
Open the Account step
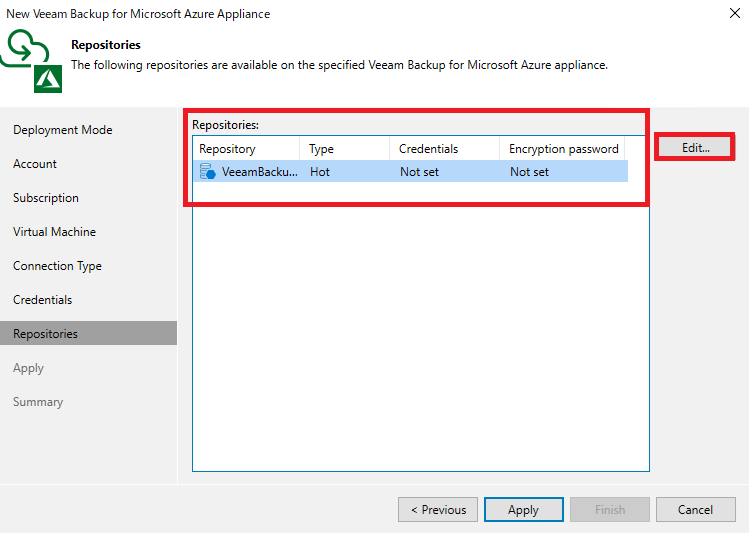click(35, 164)
